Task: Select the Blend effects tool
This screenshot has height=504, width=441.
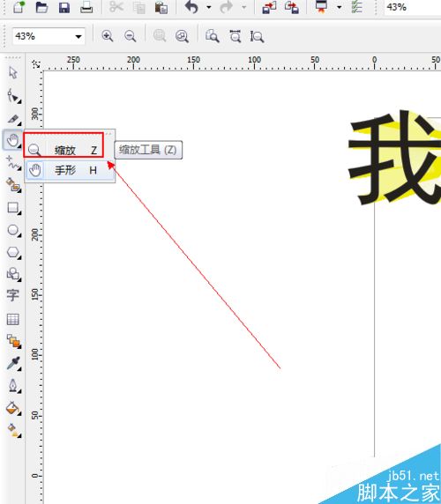Action: (x=13, y=341)
